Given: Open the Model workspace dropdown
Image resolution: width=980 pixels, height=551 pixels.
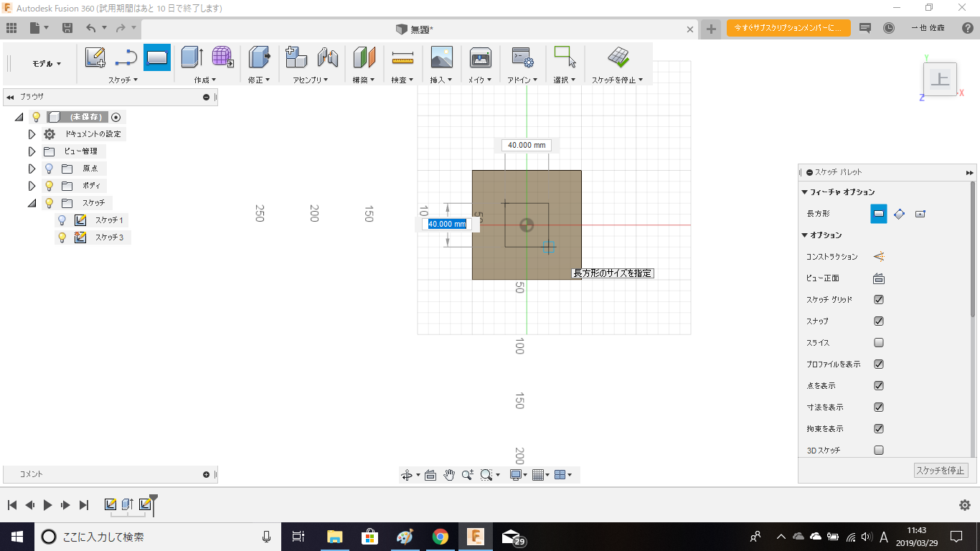Looking at the screenshot, I should click(47, 64).
